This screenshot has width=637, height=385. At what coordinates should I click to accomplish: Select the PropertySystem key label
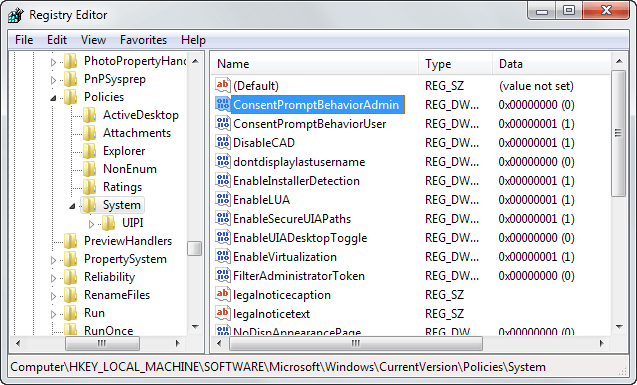coord(125,259)
